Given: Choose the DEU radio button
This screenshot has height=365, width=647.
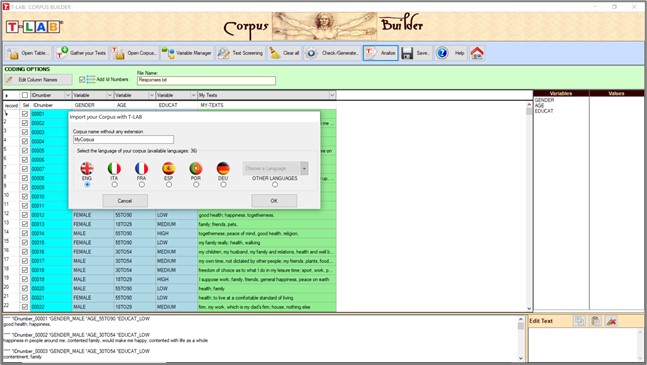Looking at the screenshot, I should 223,185.
